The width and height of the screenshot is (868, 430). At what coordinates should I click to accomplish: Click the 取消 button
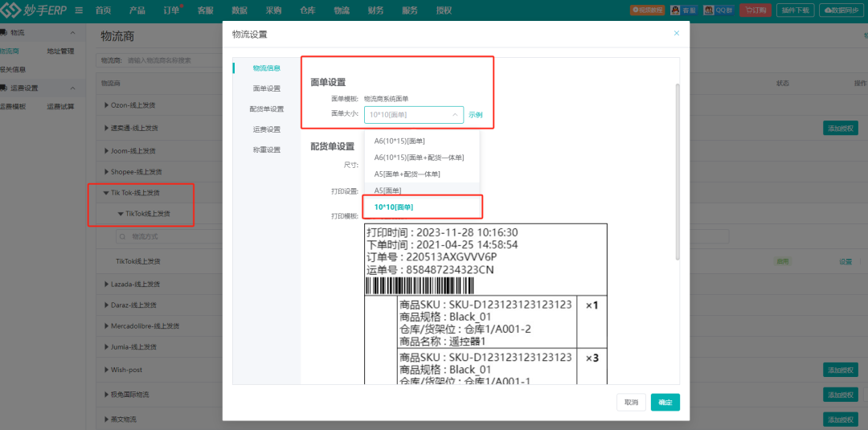click(x=631, y=403)
